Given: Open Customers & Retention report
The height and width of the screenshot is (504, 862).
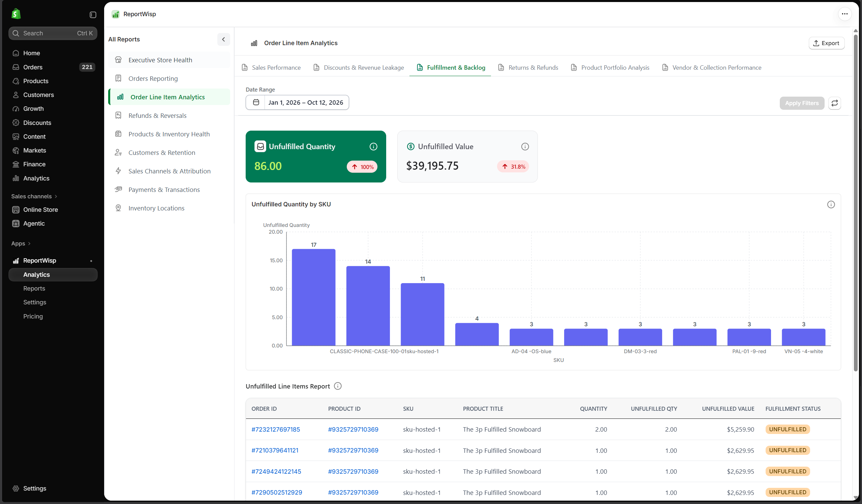Looking at the screenshot, I should point(169,153).
